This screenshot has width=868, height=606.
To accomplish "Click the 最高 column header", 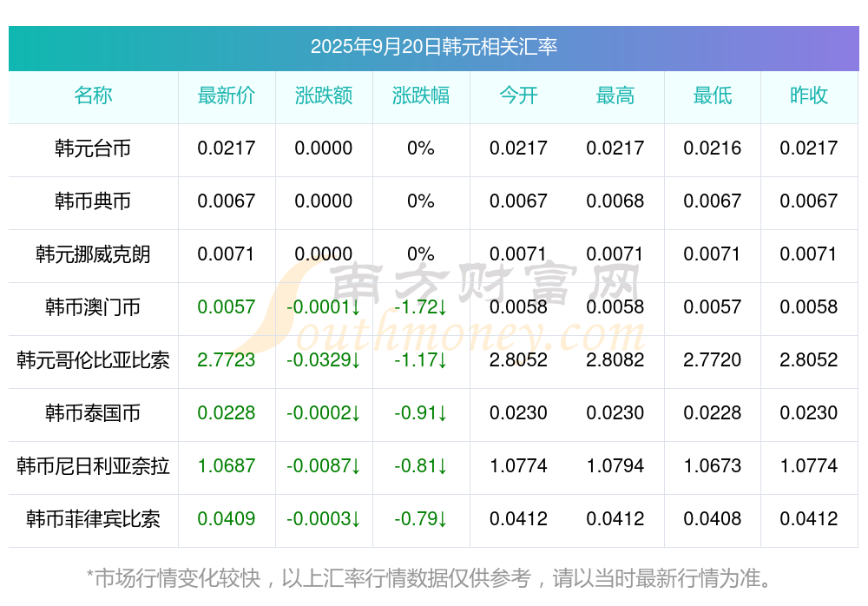I will (615, 96).
